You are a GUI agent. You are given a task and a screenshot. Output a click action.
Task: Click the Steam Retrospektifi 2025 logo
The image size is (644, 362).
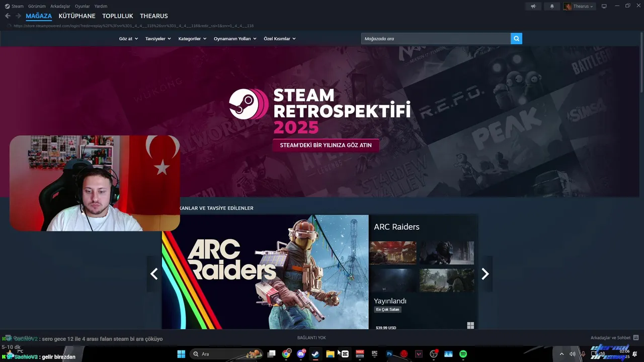coord(320,111)
